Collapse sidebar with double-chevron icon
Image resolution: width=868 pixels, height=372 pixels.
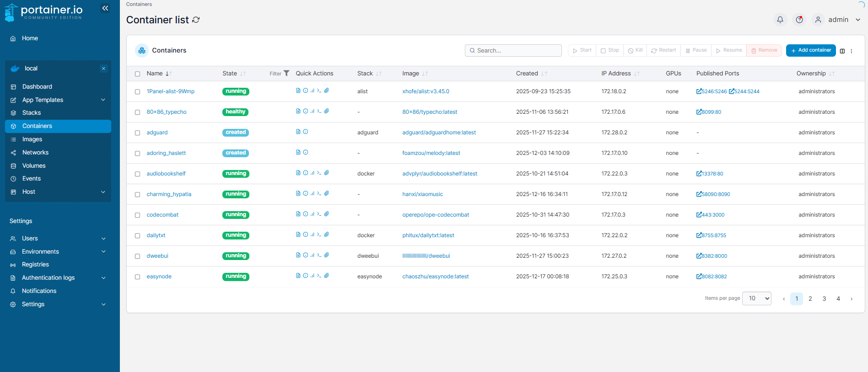(x=105, y=8)
